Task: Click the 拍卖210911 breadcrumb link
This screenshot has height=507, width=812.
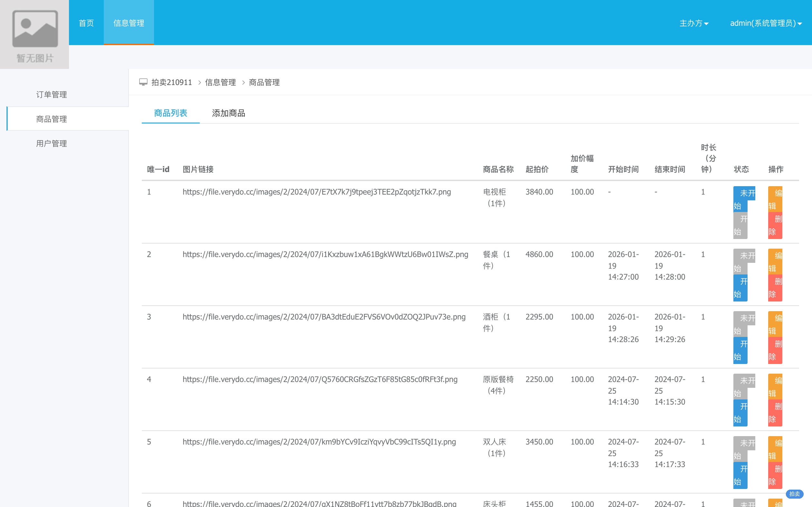Action: coord(171,82)
